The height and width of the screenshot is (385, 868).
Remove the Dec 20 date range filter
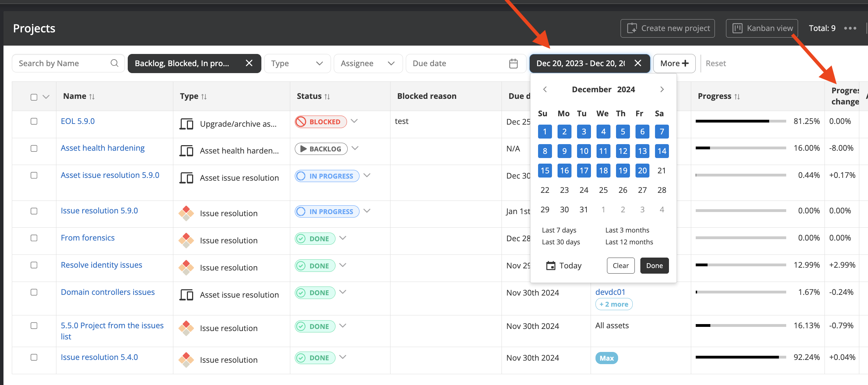[x=638, y=63]
